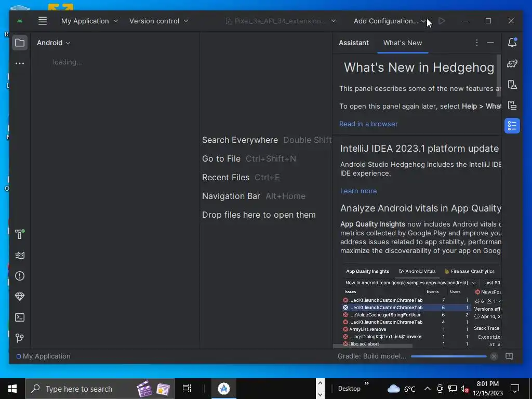Change Android project view dropdown
The width and height of the screenshot is (532, 399).
coord(54,43)
